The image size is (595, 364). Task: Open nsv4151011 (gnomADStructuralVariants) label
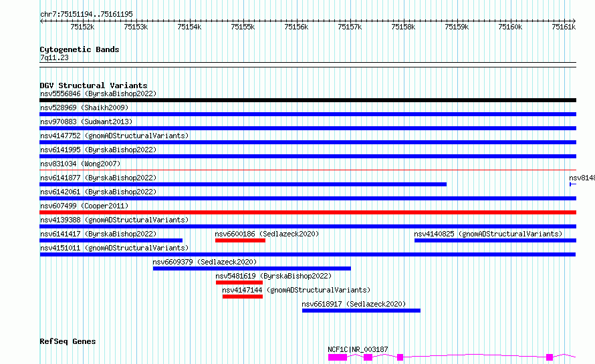114,248
